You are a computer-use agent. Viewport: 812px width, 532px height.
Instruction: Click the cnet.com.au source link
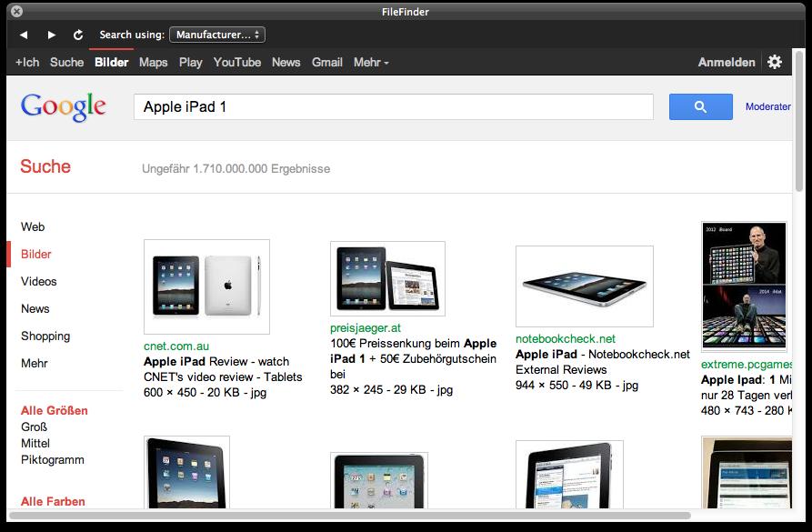tap(176, 346)
